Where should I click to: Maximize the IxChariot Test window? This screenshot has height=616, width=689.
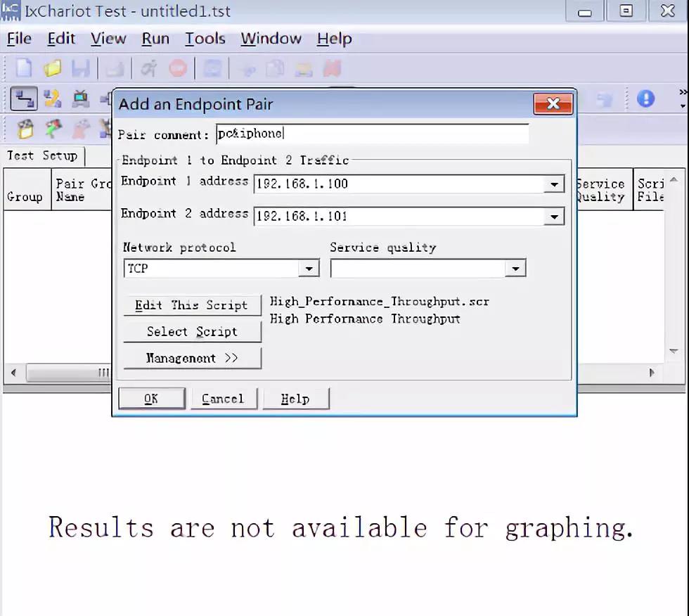click(626, 11)
